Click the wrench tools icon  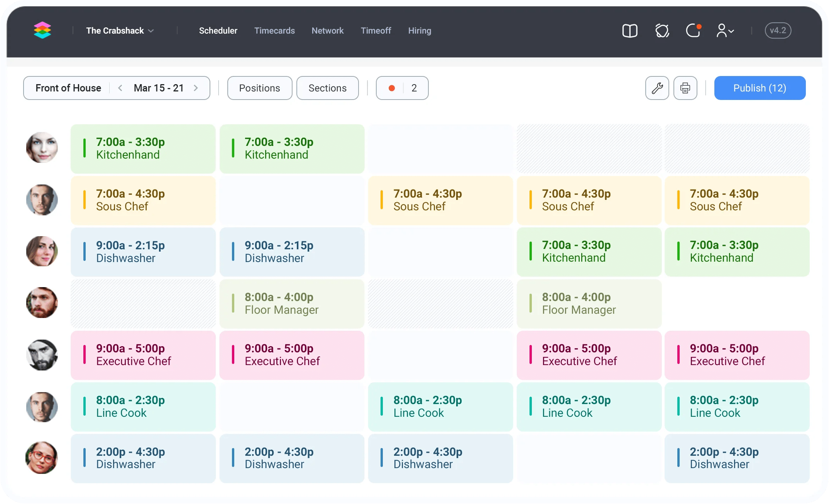(657, 88)
